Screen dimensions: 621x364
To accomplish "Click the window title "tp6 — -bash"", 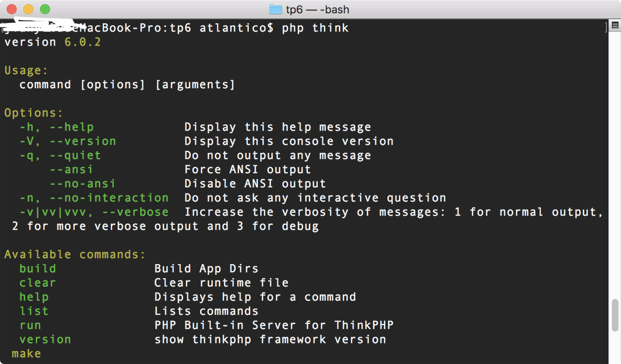I will click(x=317, y=9).
